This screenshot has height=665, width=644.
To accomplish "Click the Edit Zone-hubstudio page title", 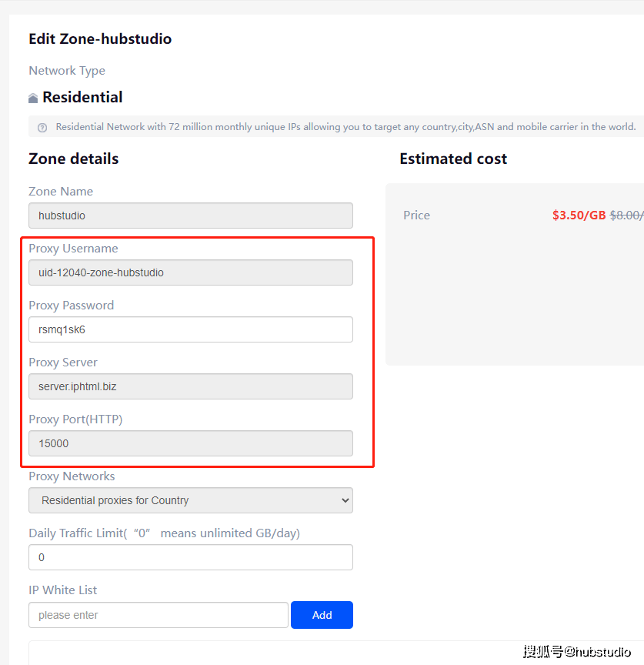I will click(x=100, y=38).
